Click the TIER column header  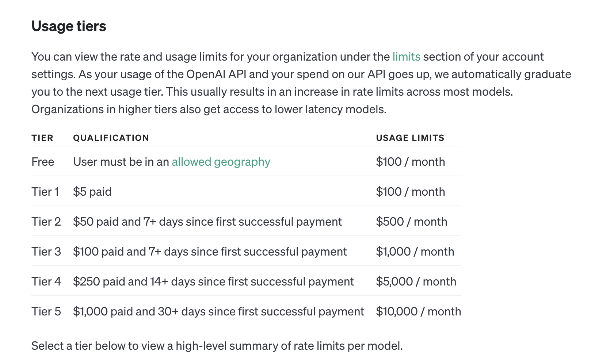tap(42, 138)
